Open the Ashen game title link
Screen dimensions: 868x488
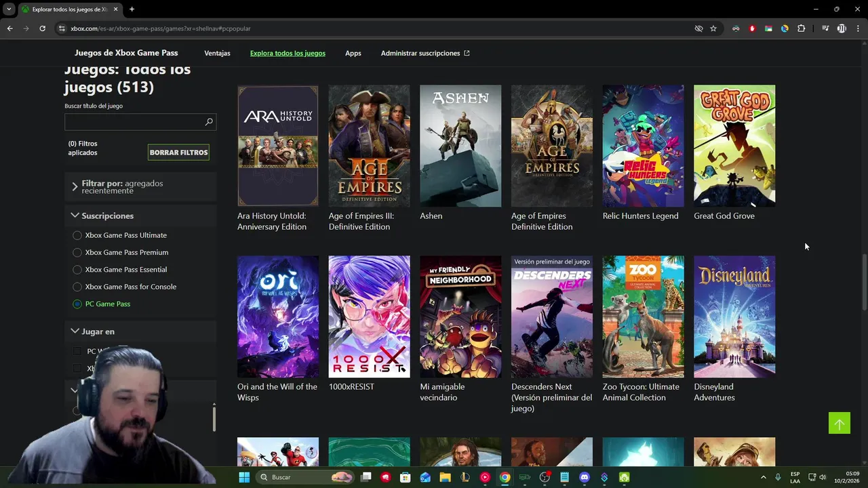(x=431, y=216)
